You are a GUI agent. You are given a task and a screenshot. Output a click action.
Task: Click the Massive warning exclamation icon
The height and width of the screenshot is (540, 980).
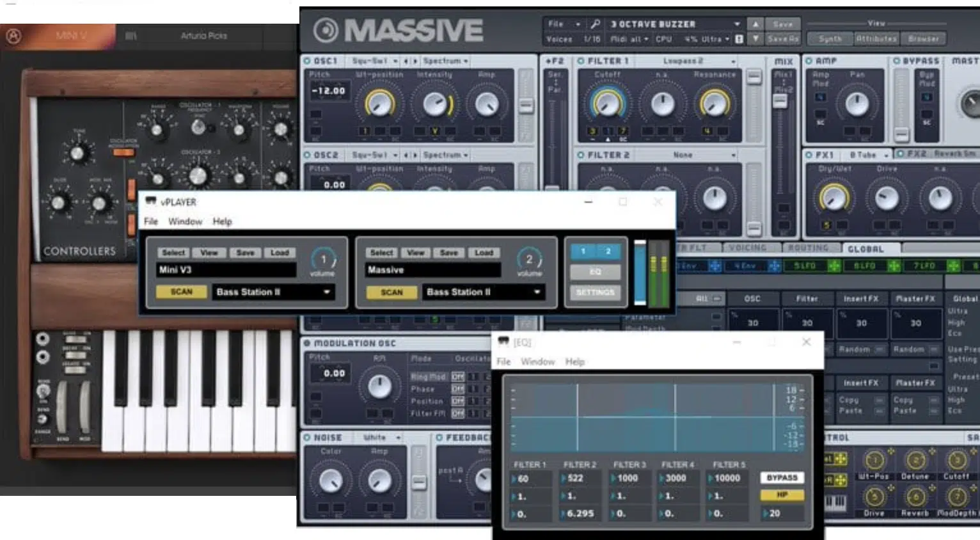tap(739, 39)
